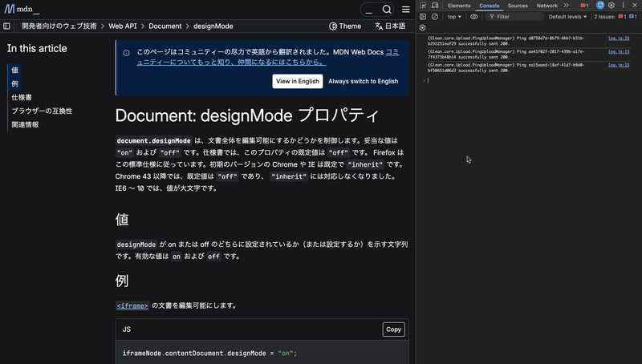Open the <iframe> element link
The image size is (642, 364).
point(132,306)
